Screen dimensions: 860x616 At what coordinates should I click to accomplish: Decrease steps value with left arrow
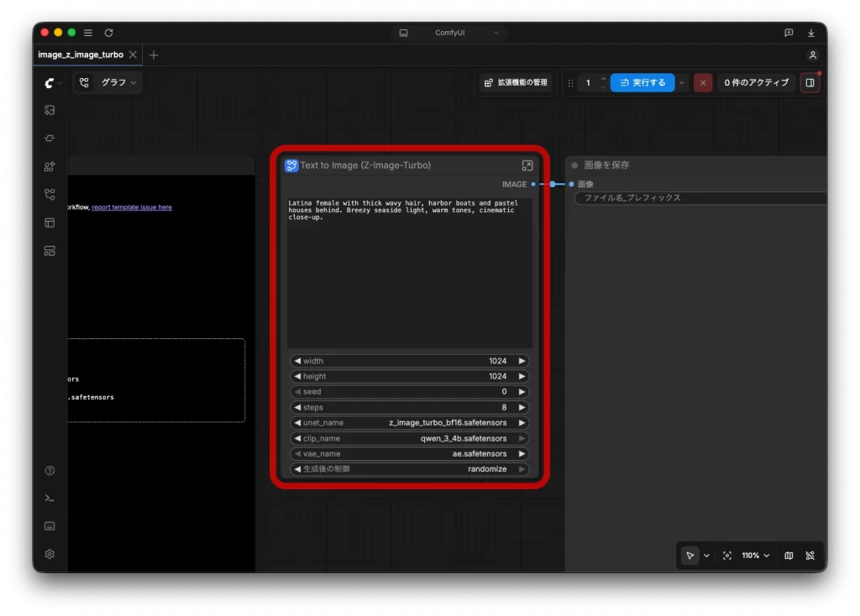tap(297, 408)
